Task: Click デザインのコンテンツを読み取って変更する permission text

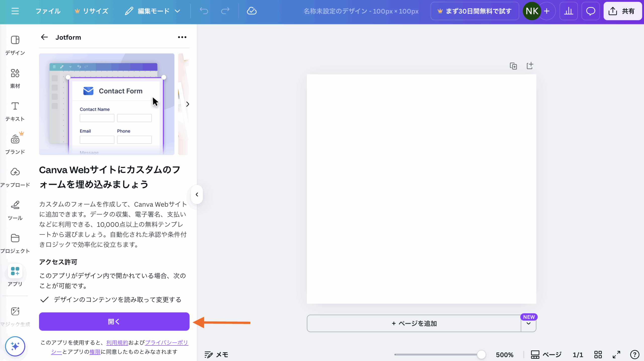Action: [x=117, y=300]
